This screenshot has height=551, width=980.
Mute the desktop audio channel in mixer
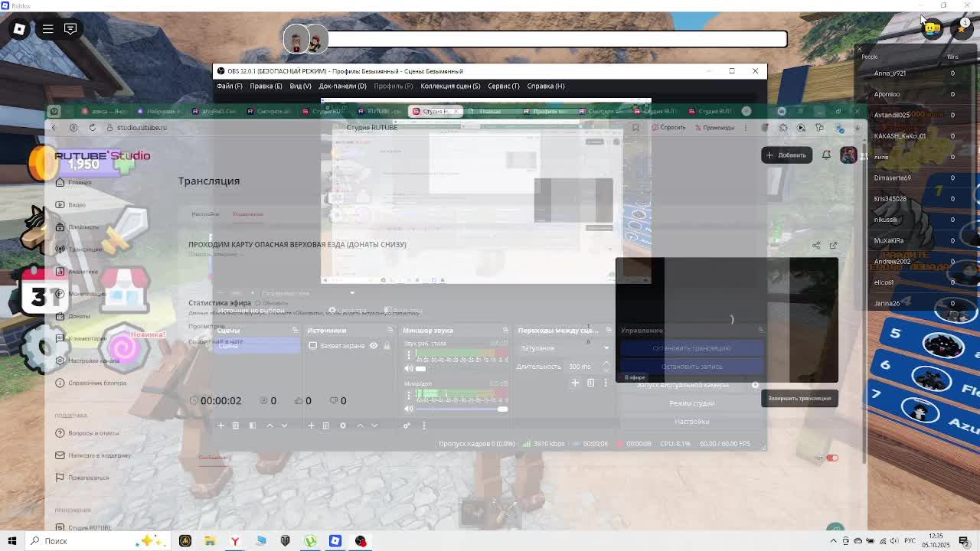408,369
